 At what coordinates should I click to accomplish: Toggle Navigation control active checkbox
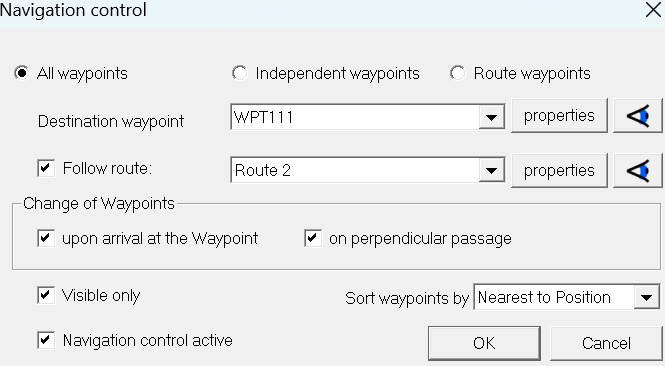coord(46,340)
